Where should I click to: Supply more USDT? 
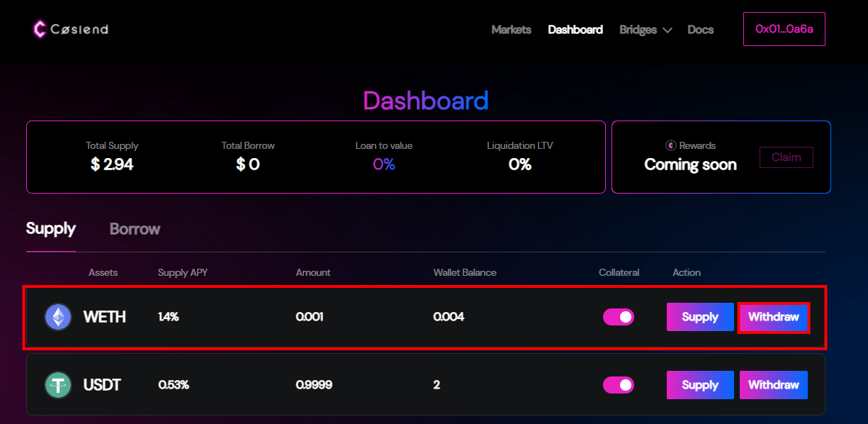pyautogui.click(x=700, y=385)
